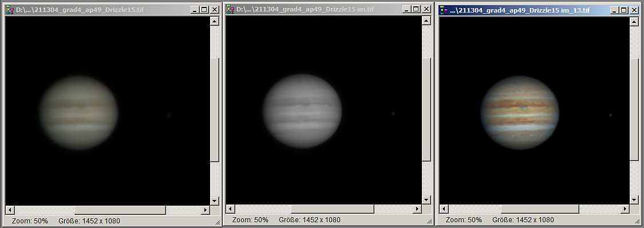The height and width of the screenshot is (228, 644).
Task: Click scroll-up arrow in Drizzle15 im.tif window
Action: 426,21
